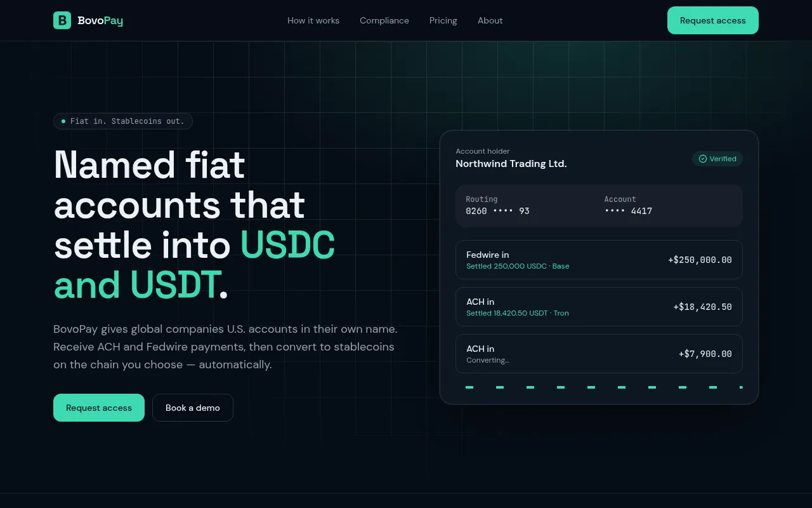Open the ACH in $18,420.50 transaction row

599,307
